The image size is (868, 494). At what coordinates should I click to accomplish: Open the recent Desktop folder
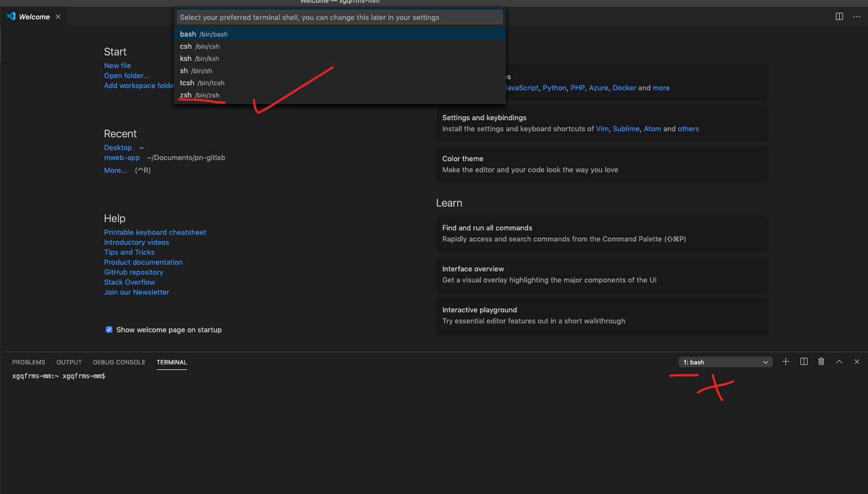(118, 147)
